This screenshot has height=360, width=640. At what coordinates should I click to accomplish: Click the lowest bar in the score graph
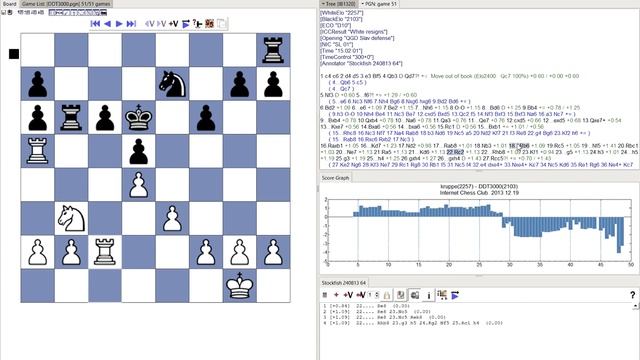click(x=619, y=235)
